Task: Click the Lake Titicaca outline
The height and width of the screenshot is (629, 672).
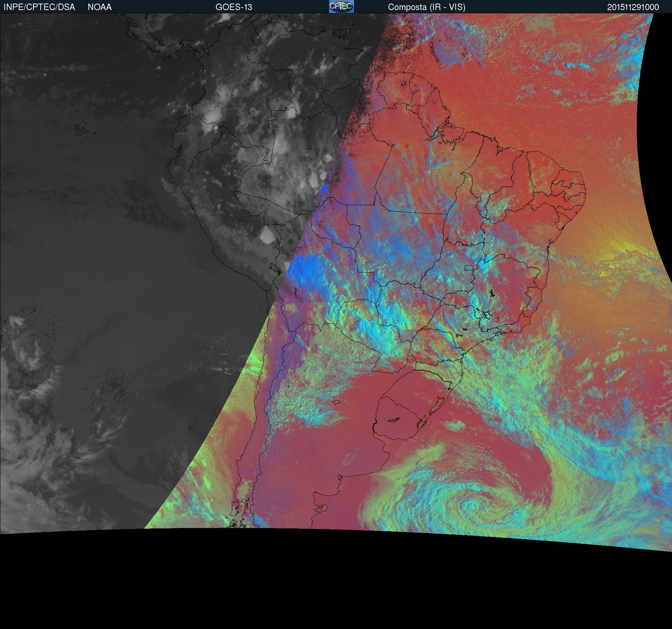Action: 275,268
